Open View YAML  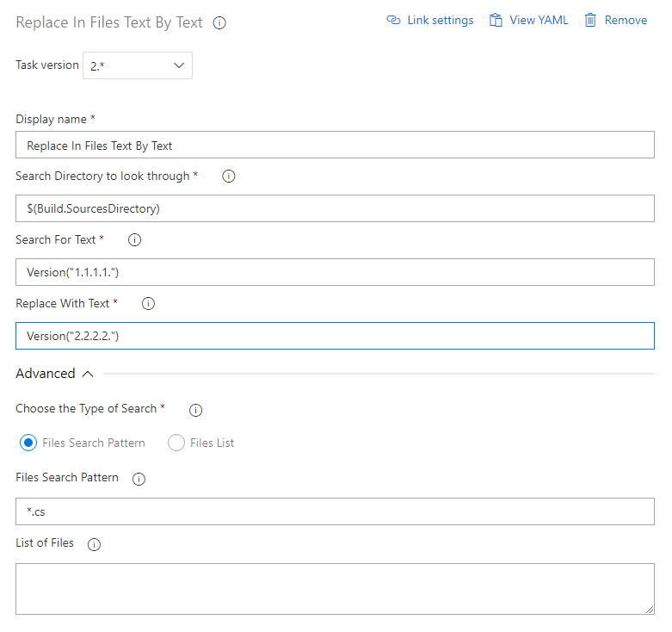529,20
